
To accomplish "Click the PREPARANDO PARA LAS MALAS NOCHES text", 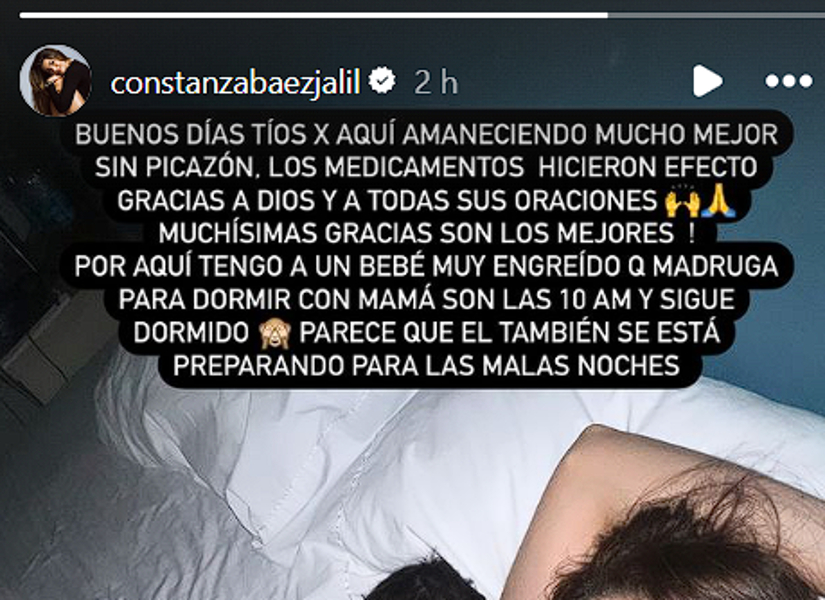I will tap(427, 365).
